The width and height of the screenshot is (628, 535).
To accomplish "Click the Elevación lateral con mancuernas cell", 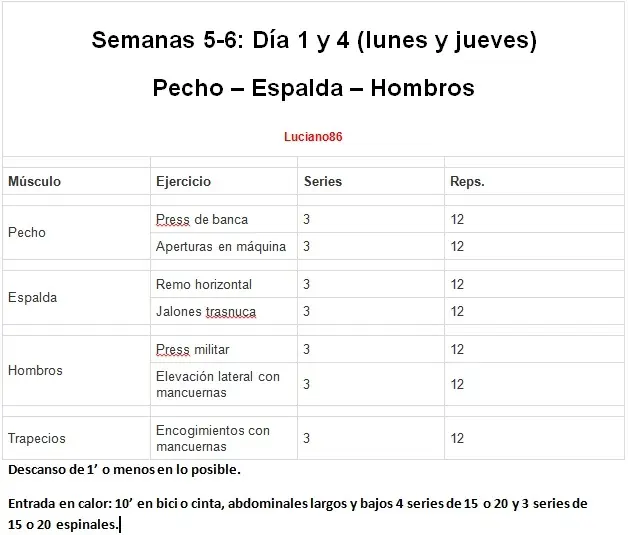I will click(x=224, y=384).
